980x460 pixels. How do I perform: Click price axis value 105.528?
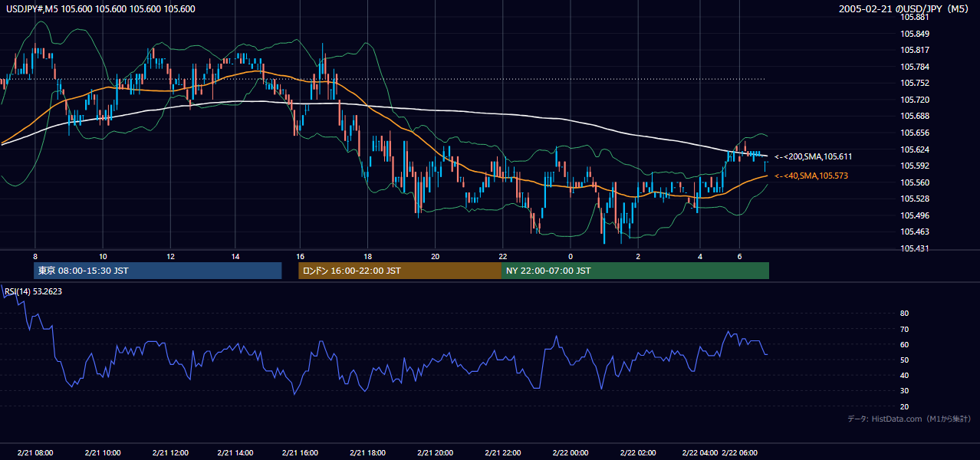[916, 199]
